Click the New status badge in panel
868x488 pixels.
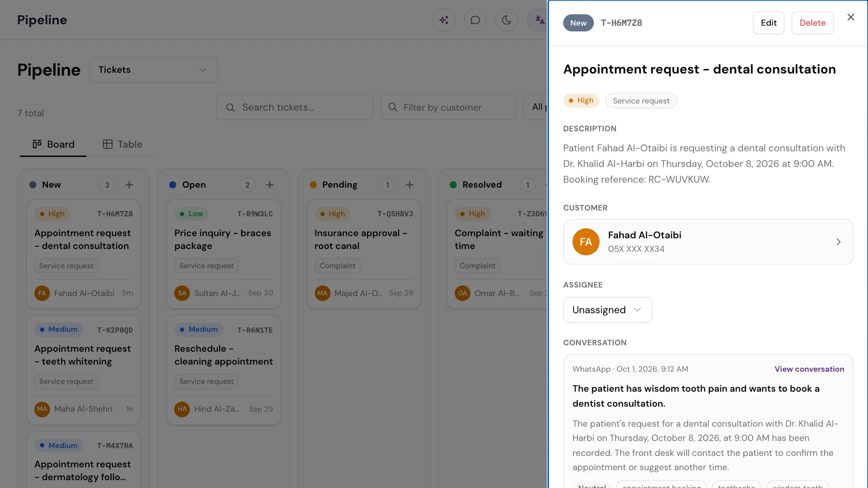(578, 23)
